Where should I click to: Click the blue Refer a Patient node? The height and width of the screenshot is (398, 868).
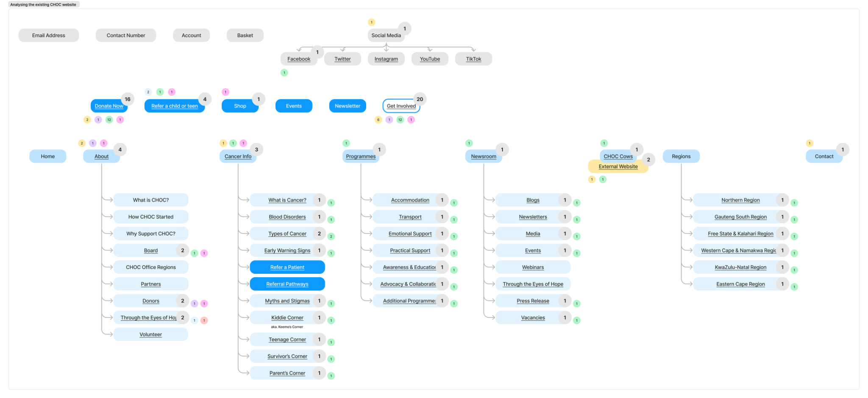(287, 267)
